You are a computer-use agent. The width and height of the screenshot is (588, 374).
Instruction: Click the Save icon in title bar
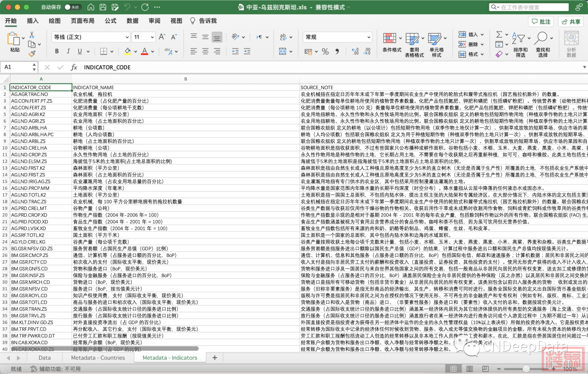[x=103, y=7]
